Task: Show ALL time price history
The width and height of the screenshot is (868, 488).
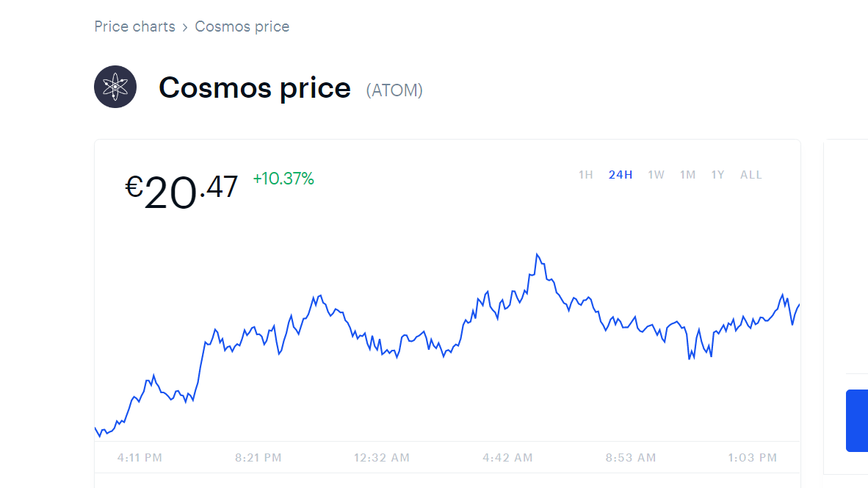Action: [751, 175]
